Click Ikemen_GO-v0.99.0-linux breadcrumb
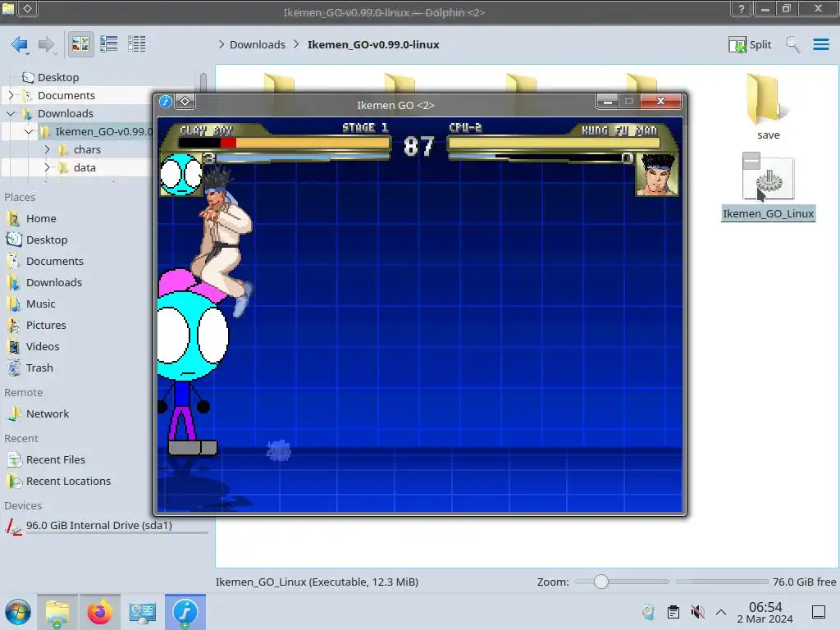Screen dimensions: 840x630 373,44
